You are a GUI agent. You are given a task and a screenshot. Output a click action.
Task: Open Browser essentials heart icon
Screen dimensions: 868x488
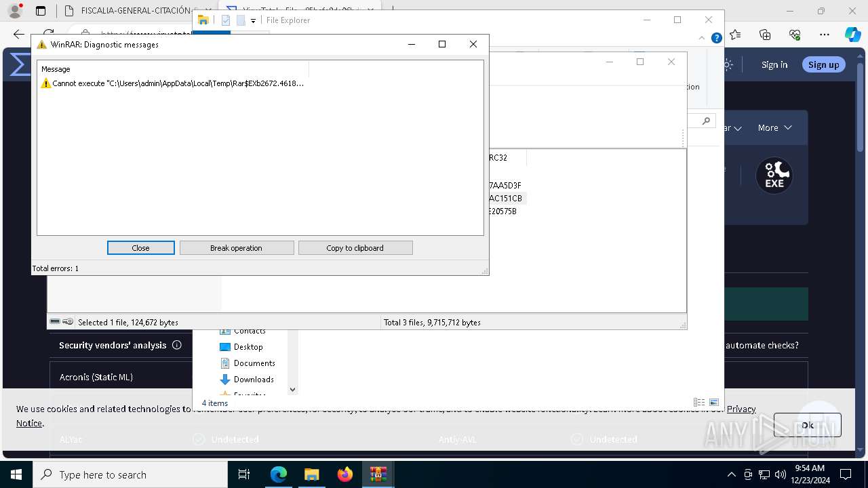(x=795, y=35)
